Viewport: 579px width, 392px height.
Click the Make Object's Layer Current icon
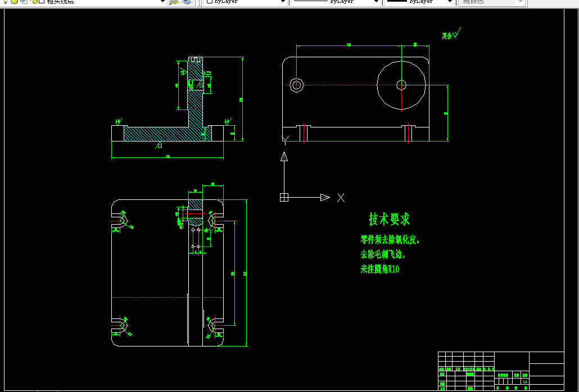[174, 2]
